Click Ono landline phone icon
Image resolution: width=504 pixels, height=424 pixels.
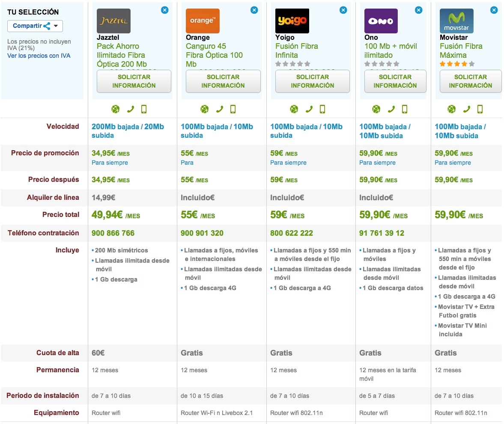click(x=391, y=109)
